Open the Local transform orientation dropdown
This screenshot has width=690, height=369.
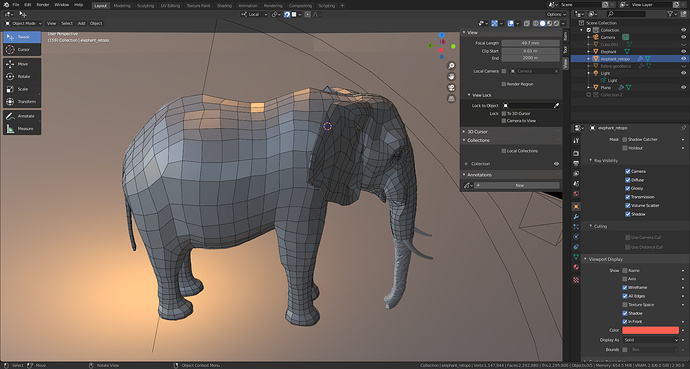254,15
